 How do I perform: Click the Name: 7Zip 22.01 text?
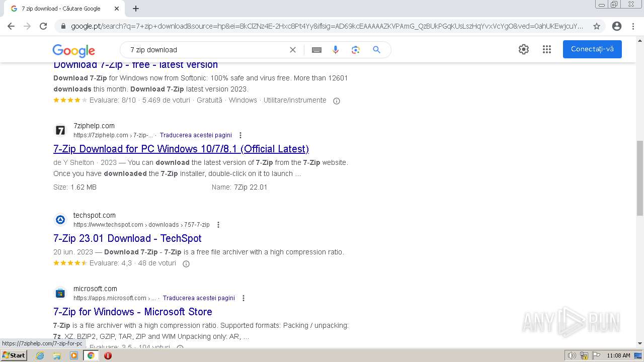point(239,187)
